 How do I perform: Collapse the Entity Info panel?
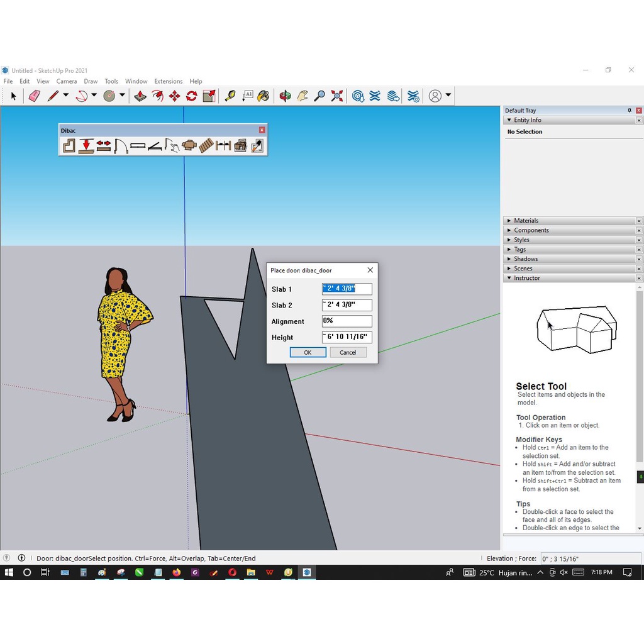[x=509, y=120]
